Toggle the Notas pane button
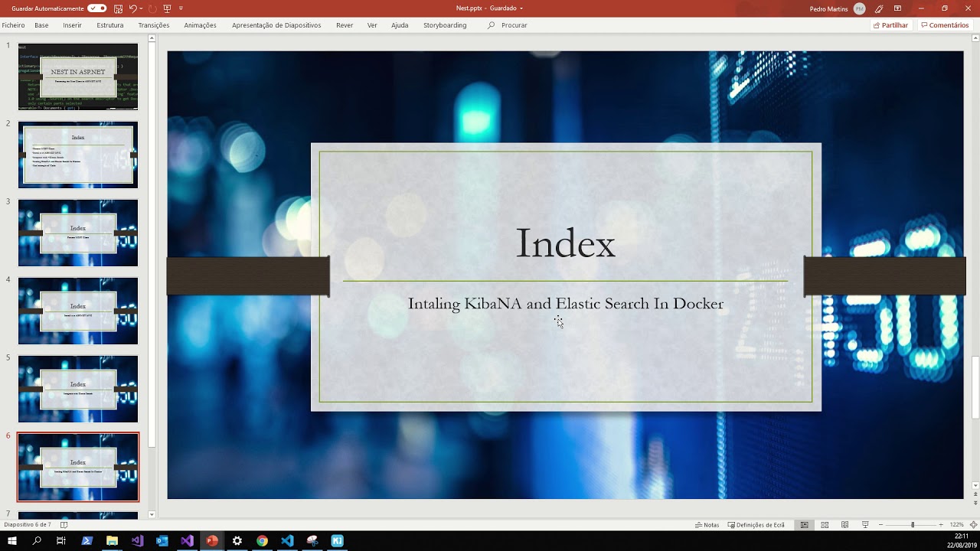Screen dimensions: 980x551 [707, 525]
